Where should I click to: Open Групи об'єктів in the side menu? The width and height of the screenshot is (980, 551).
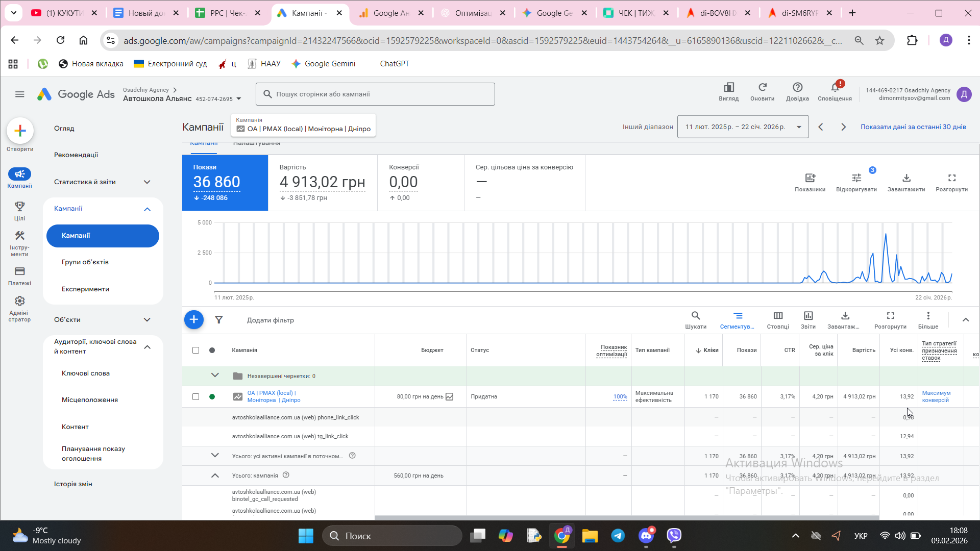pyautogui.click(x=85, y=262)
